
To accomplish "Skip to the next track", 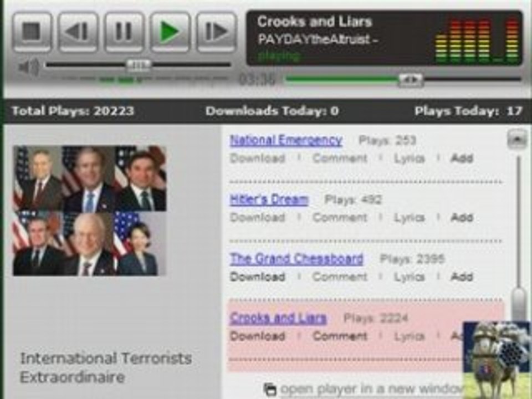I will coord(216,32).
